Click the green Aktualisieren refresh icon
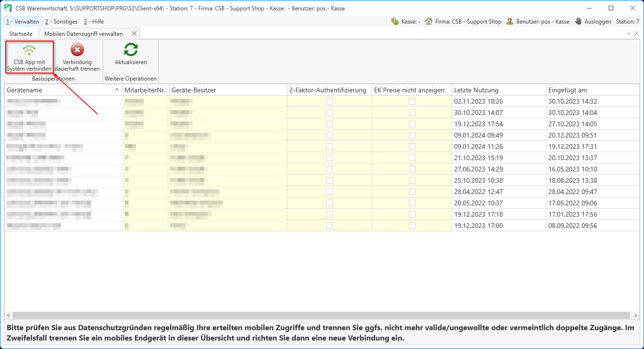This screenshot has width=644, height=349. tap(131, 49)
